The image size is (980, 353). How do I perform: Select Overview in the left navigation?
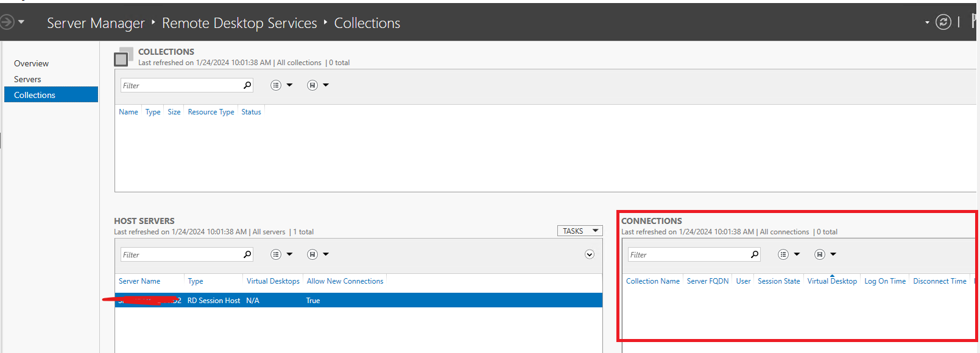point(31,63)
